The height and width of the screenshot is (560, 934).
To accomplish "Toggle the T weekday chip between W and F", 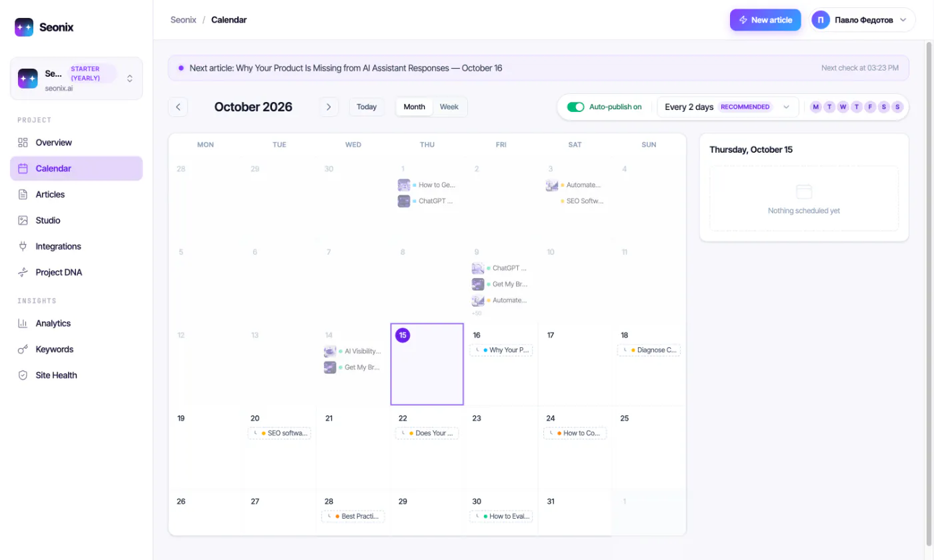I will pos(857,107).
